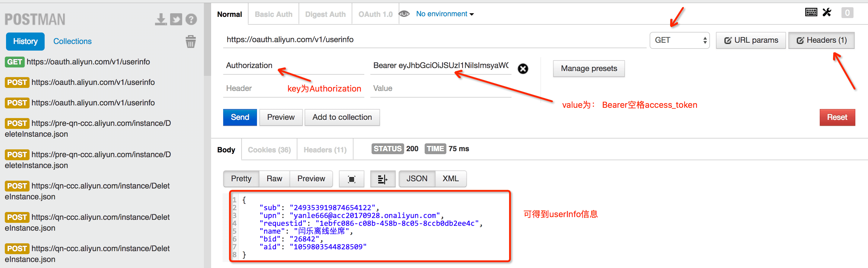The image size is (868, 268).
Task: Open the help question mark icon
Action: (x=191, y=19)
